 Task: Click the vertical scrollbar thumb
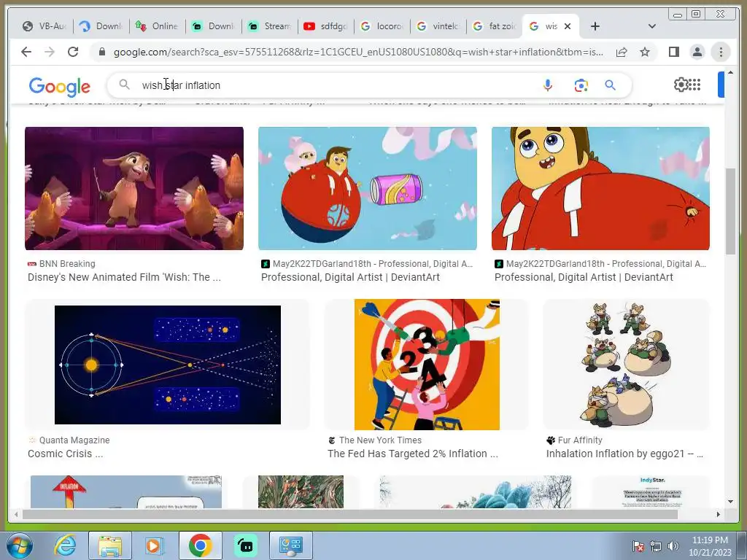point(730,211)
